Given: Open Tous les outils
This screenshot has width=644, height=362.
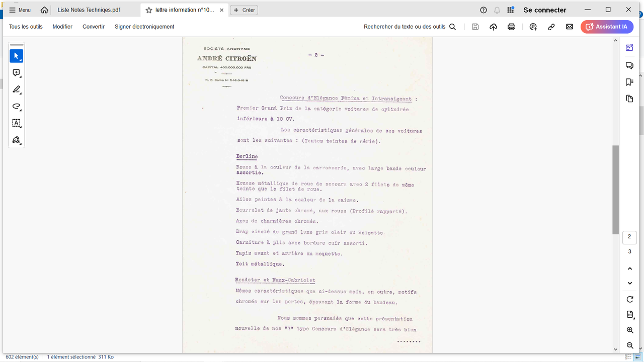Looking at the screenshot, I should [x=26, y=27].
